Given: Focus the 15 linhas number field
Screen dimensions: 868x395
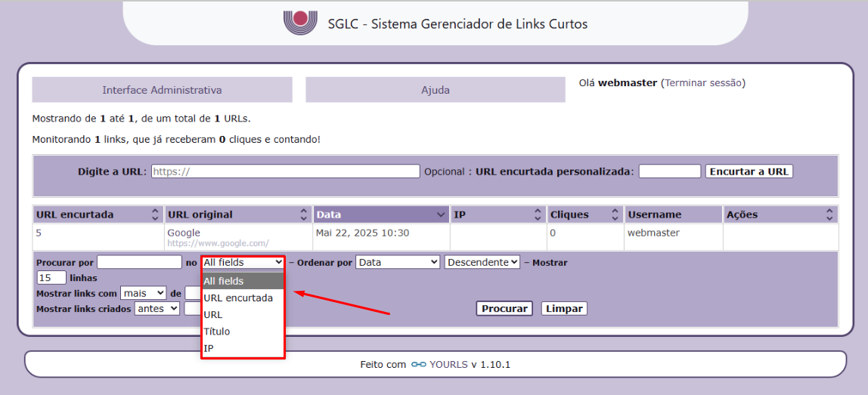Looking at the screenshot, I should point(51,277).
